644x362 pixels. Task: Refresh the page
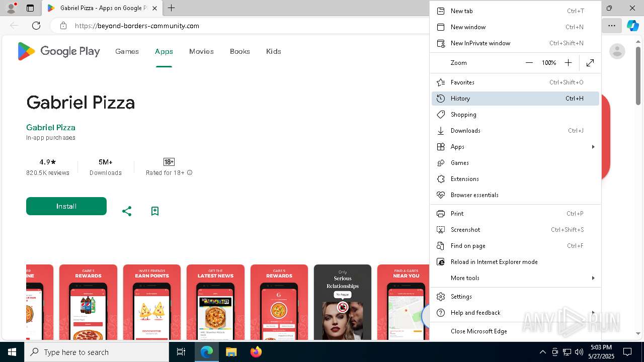tap(36, 26)
